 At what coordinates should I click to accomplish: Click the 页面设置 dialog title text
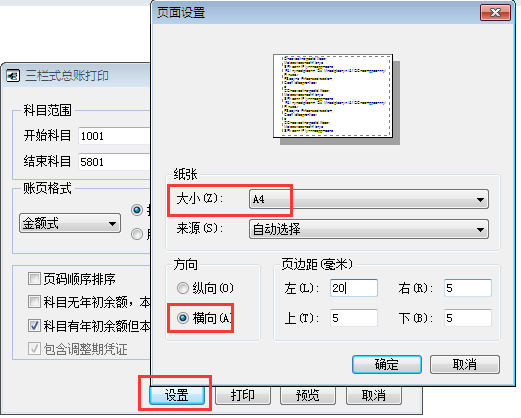(181, 13)
